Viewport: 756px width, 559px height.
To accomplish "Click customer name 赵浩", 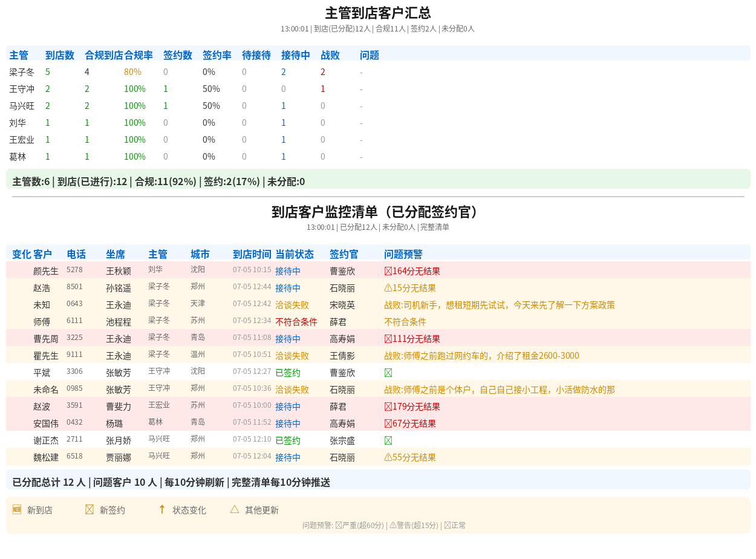I will click(x=42, y=288).
